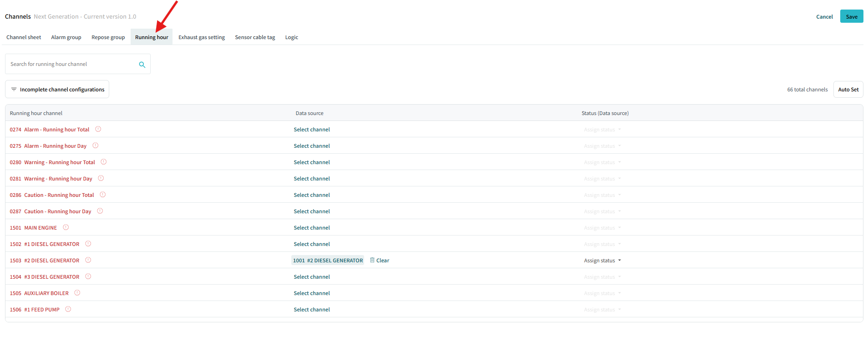The image size is (868, 351).
Task: Click warning icon beside 1504 #3 DIESEL GENERATOR
Action: click(88, 276)
